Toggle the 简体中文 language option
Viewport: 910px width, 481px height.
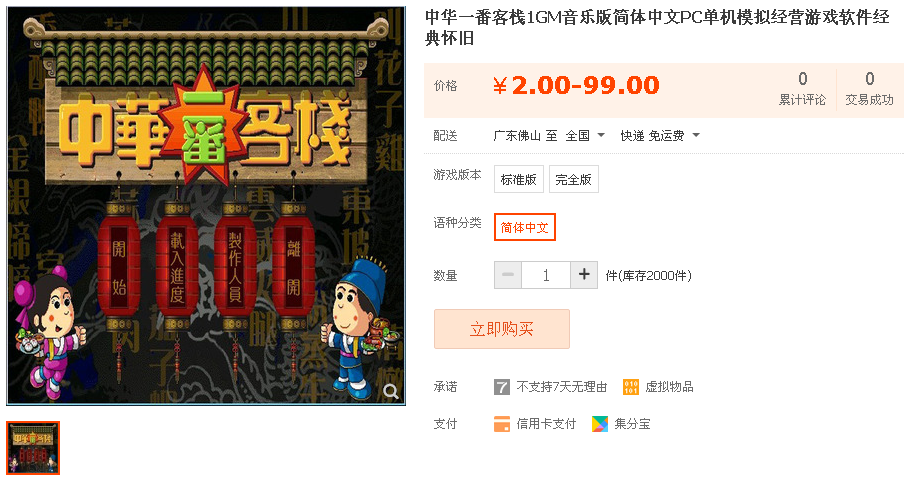[525, 227]
